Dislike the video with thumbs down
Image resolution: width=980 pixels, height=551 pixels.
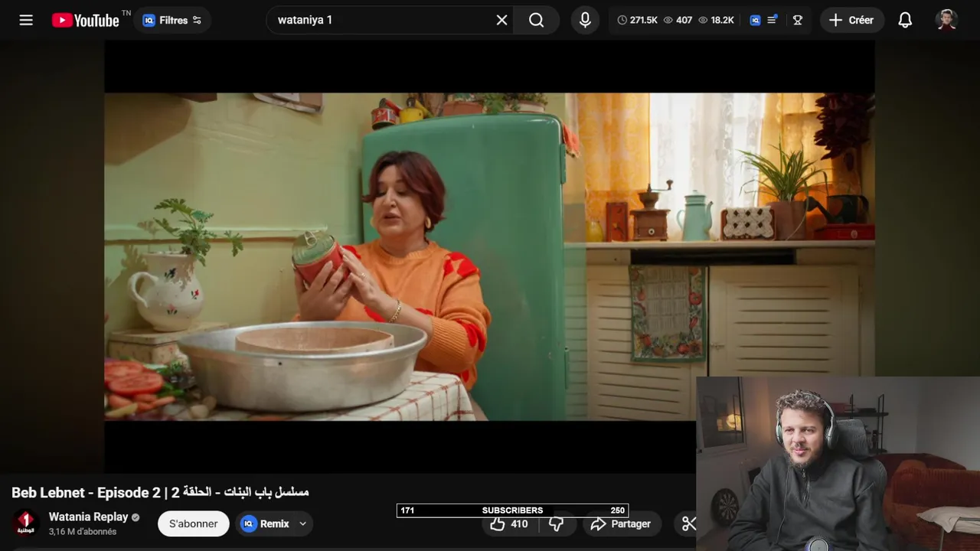[x=557, y=524]
